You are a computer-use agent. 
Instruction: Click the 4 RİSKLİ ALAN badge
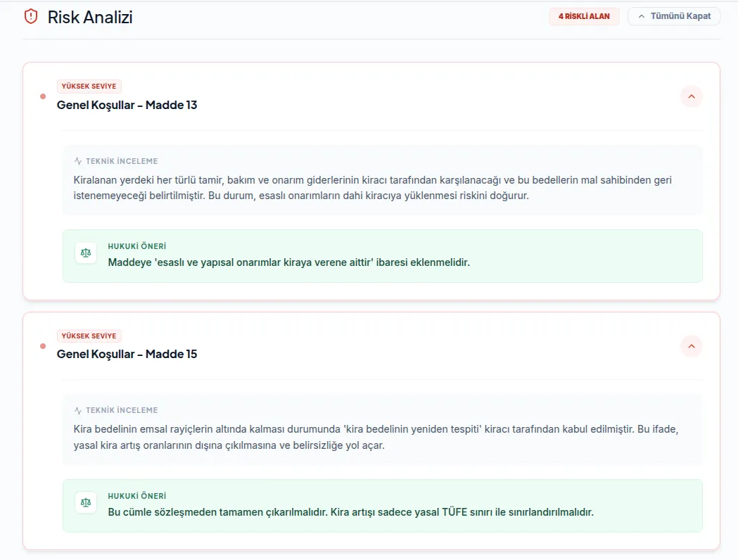(584, 15)
